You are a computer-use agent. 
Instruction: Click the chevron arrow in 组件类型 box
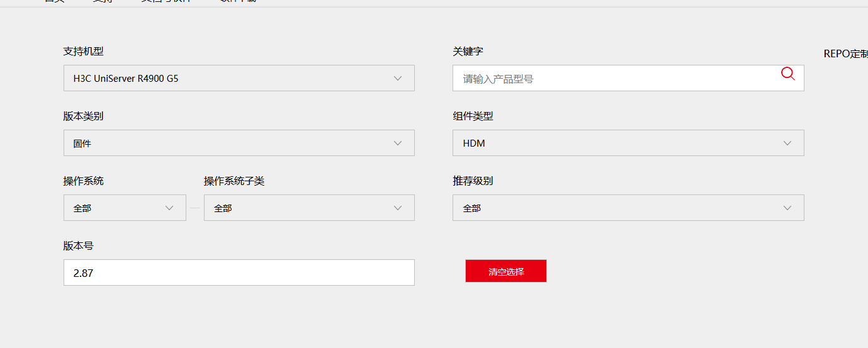pos(787,143)
